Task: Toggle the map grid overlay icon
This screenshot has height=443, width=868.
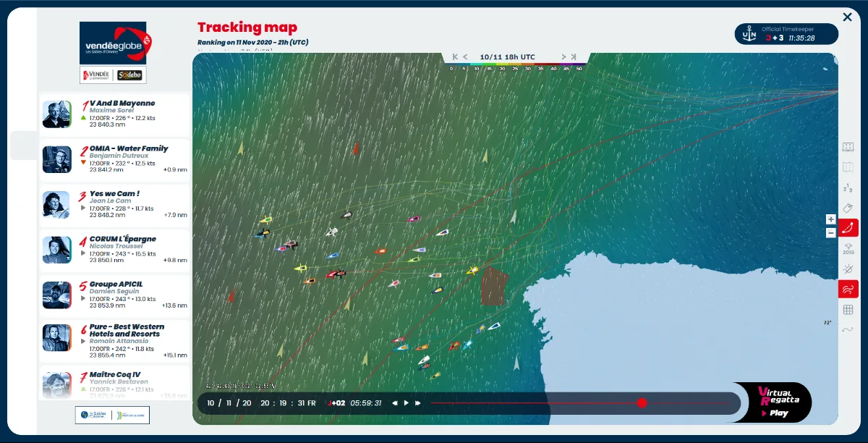Action: coord(848,310)
